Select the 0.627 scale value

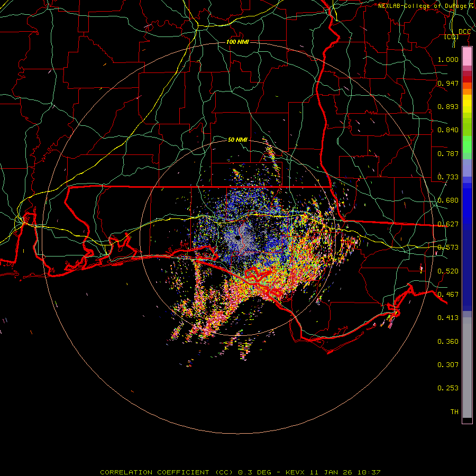coord(448,224)
